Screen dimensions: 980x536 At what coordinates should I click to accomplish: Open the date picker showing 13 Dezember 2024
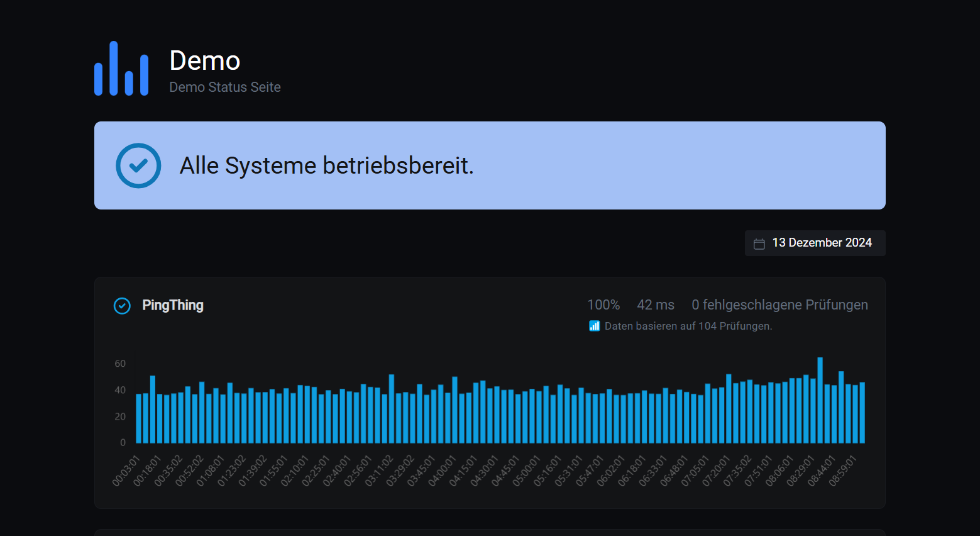[x=822, y=242]
